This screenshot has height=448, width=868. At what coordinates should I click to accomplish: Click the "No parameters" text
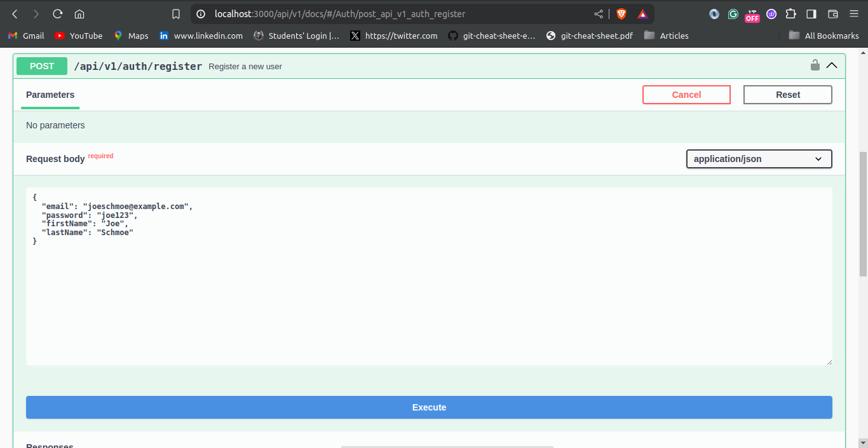click(x=55, y=125)
